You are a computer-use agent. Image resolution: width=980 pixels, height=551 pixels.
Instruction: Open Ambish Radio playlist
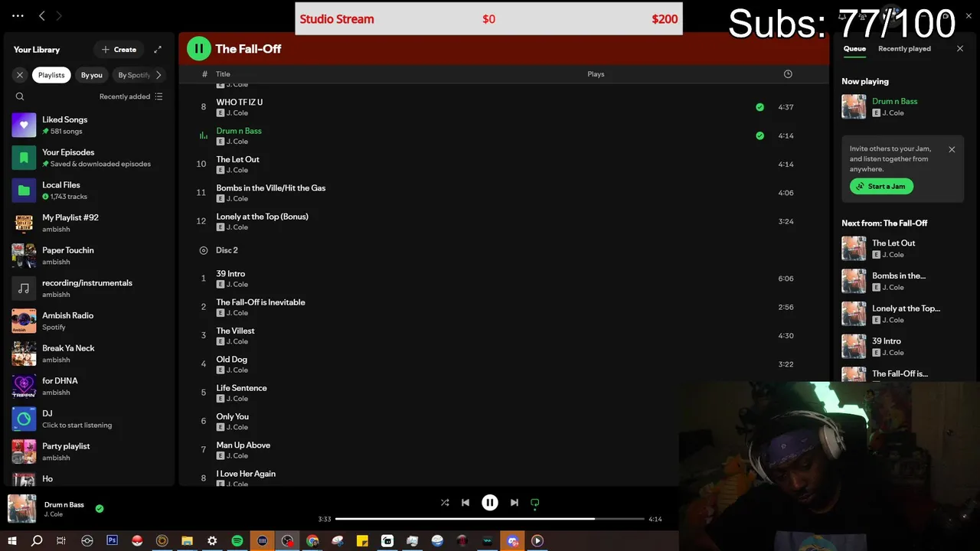point(88,321)
